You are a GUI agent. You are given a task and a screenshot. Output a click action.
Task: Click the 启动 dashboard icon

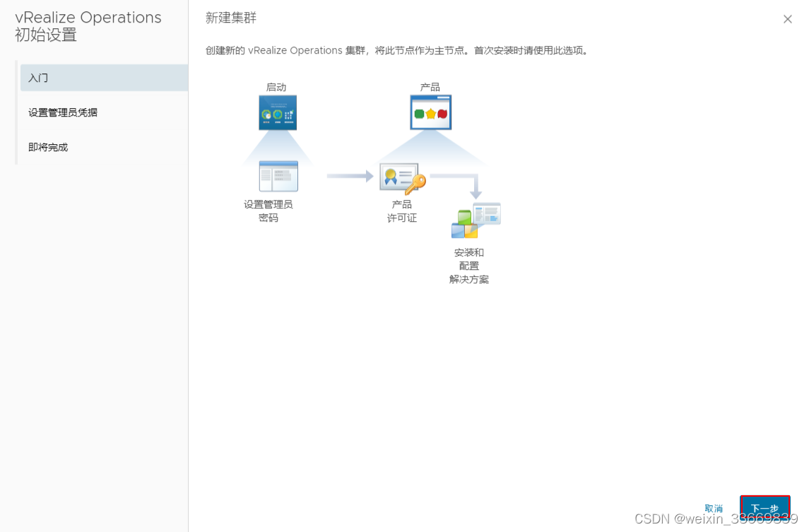click(278, 112)
